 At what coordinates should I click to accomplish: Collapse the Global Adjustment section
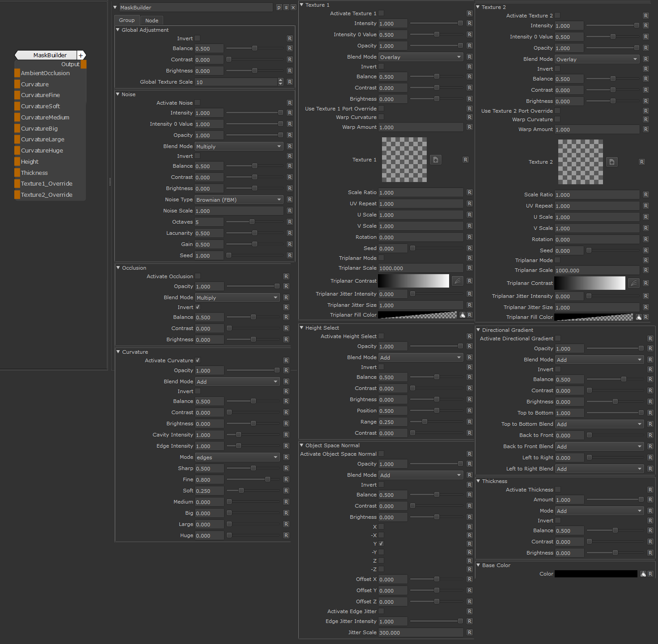click(x=118, y=30)
